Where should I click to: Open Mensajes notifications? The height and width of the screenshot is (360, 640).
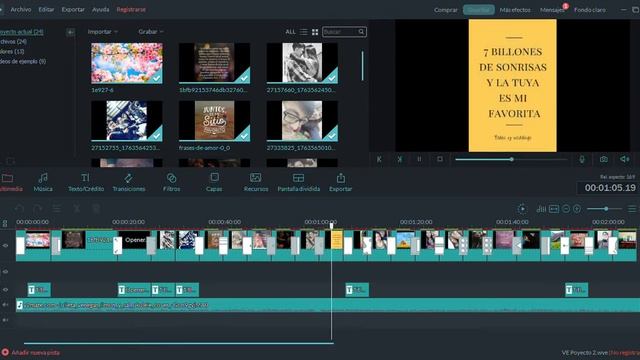pos(552,10)
